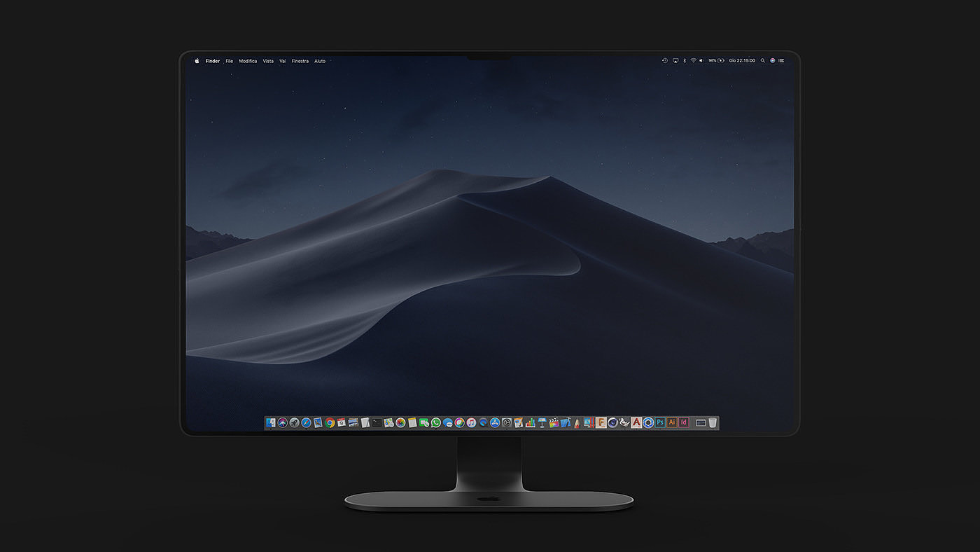
Task: Show the Bluetooth status menu
Action: pos(685,61)
